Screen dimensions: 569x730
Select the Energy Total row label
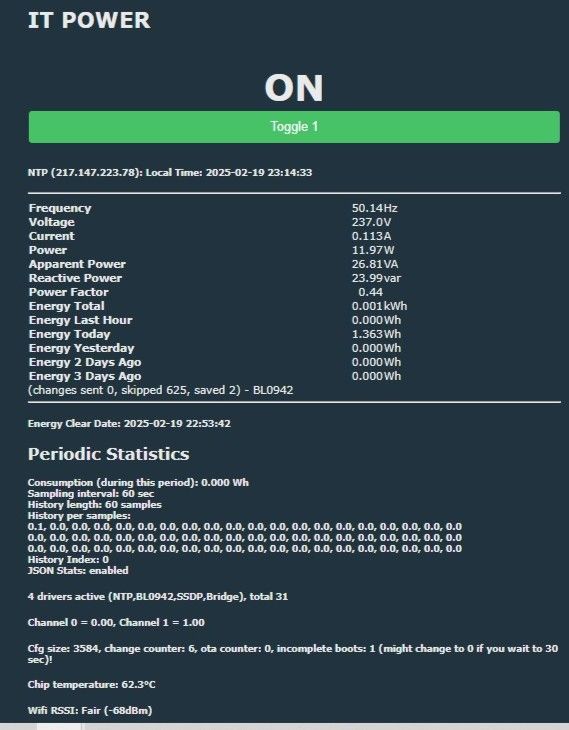(x=67, y=306)
